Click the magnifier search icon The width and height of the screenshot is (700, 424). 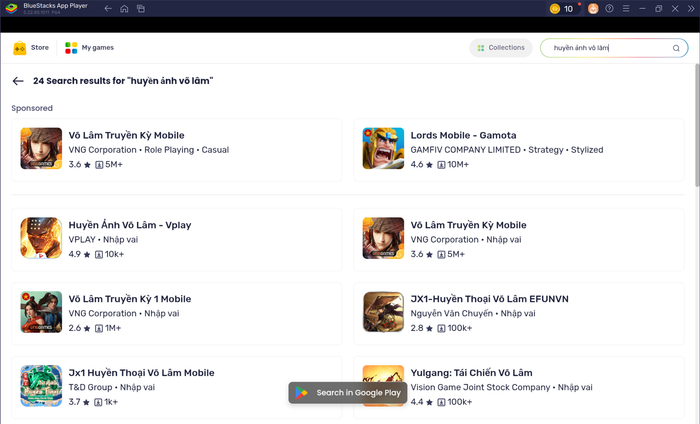click(676, 48)
